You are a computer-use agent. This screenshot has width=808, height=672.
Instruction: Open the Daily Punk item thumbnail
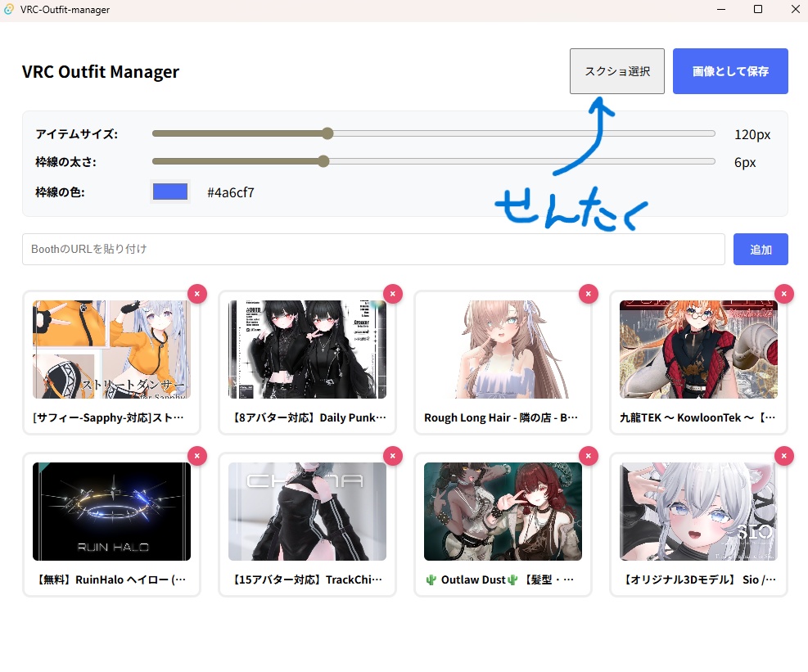coord(306,348)
